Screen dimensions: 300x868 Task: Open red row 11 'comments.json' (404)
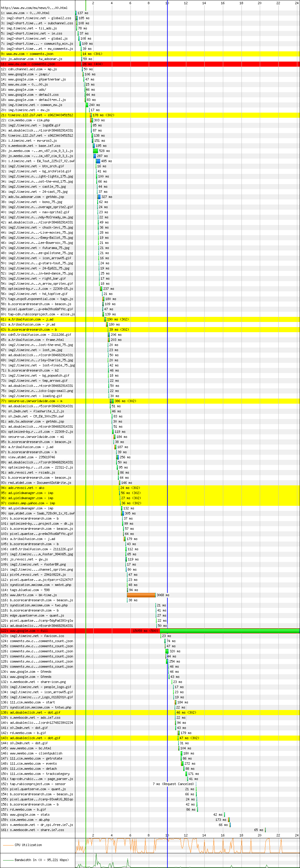pyautogui.click(x=150, y=64)
